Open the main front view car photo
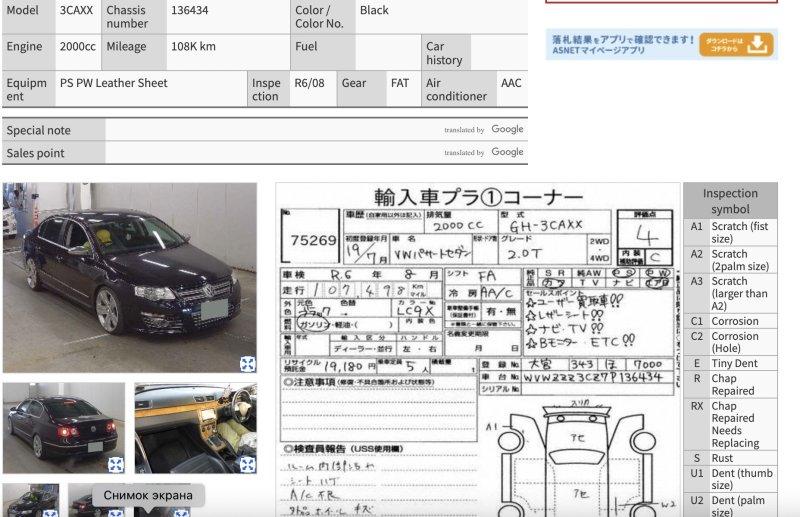 [129, 277]
